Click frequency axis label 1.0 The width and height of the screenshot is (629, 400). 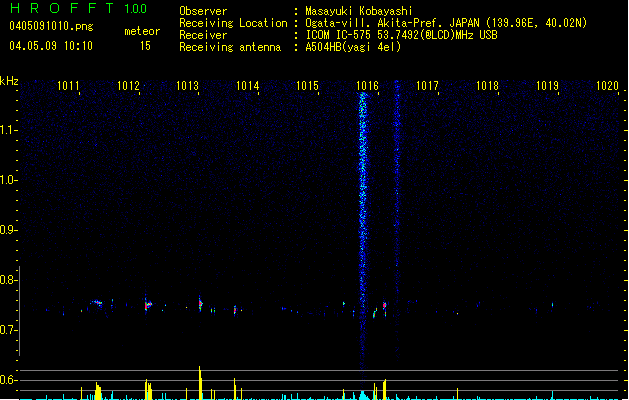click(8, 180)
